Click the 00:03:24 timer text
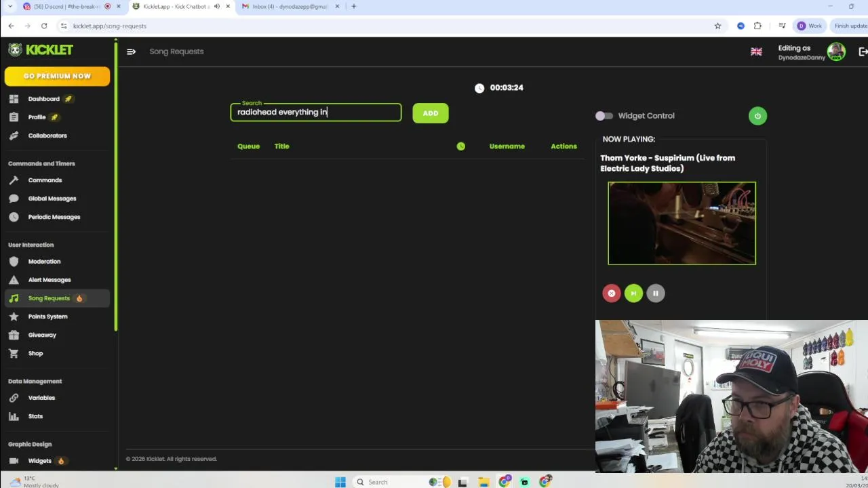Viewport: 868px width, 488px height. click(507, 87)
